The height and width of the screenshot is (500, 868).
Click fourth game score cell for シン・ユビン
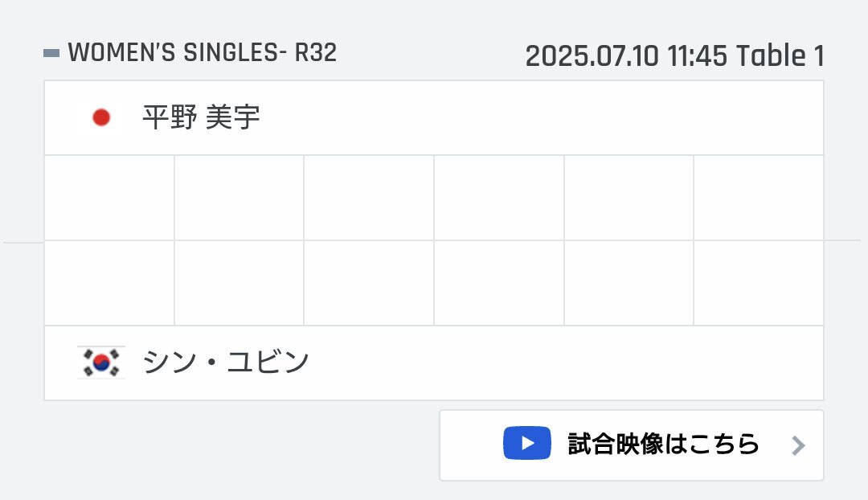tap(499, 283)
